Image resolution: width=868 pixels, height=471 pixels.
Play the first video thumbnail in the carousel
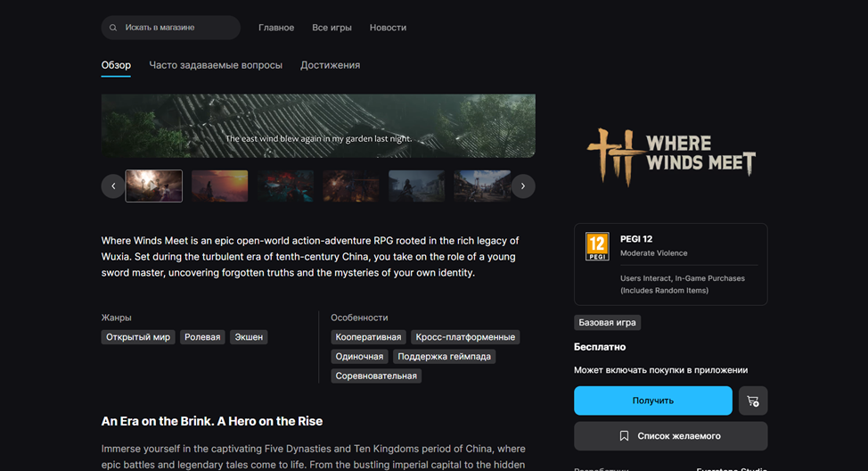[x=154, y=186]
